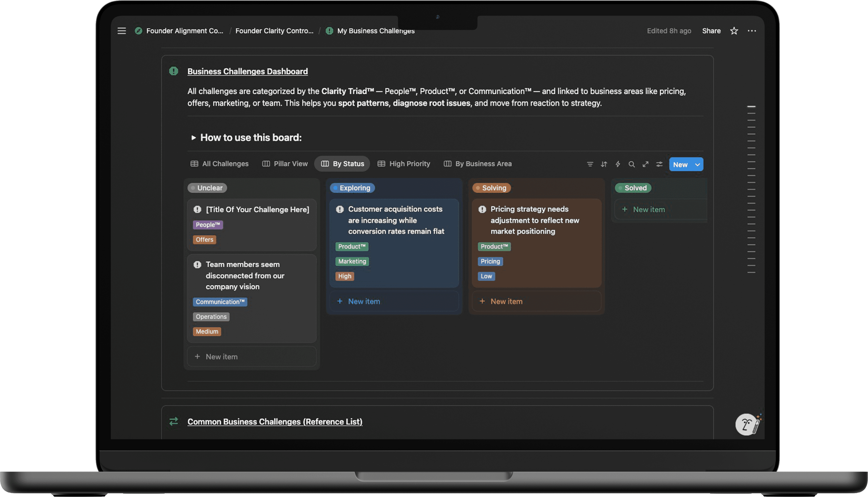868x497 pixels.
Task: Add New item in Exploring column
Action: 363,302
